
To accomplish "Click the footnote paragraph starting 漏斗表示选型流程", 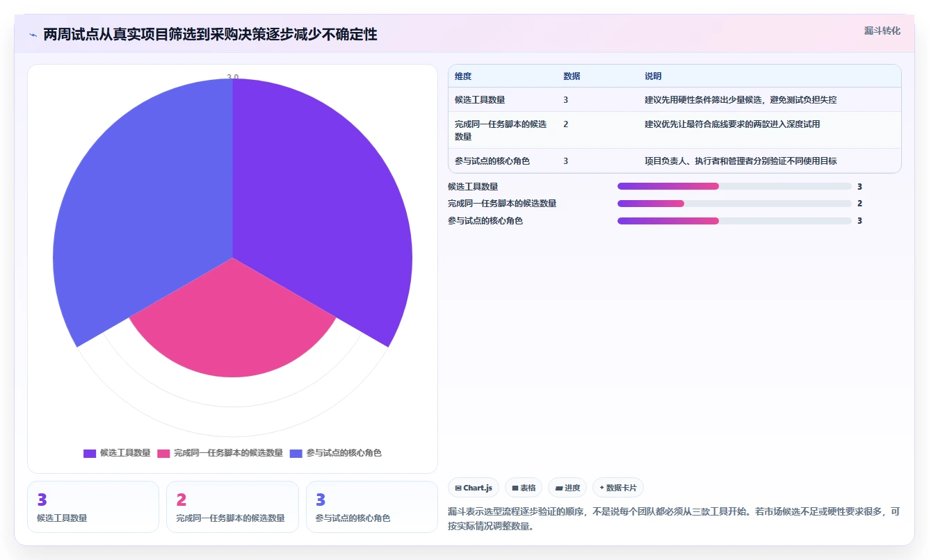I will click(674, 519).
